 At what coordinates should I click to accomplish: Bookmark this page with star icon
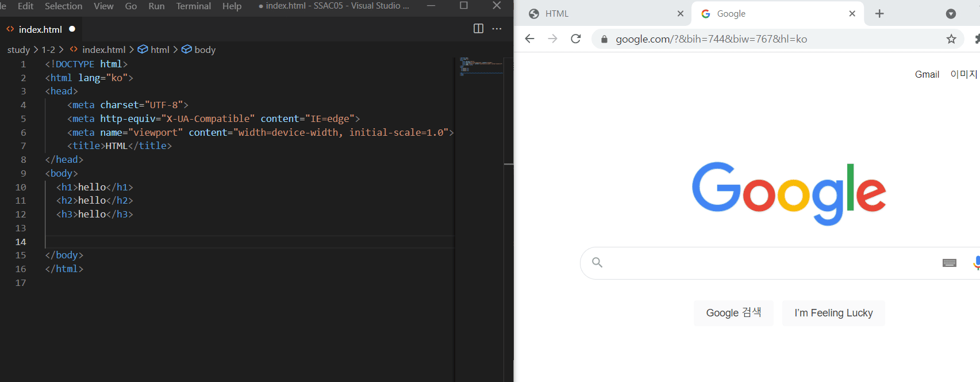(x=951, y=39)
